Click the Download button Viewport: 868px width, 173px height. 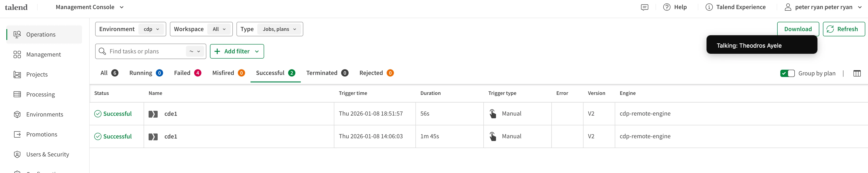[798, 29]
